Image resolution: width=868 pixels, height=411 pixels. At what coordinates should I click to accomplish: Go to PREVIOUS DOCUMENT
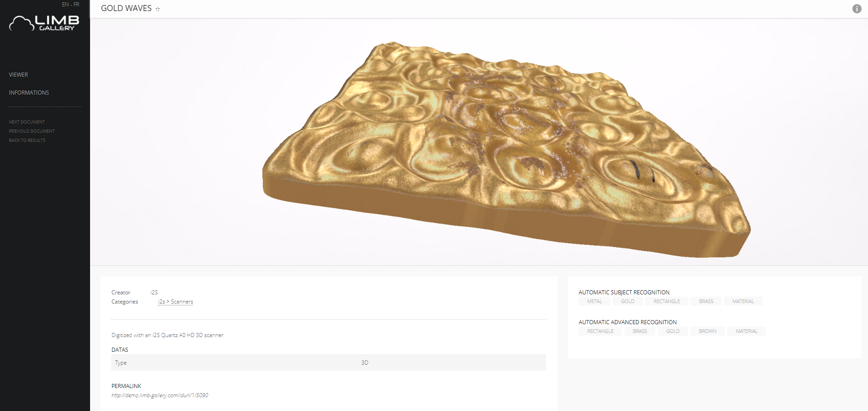pos(32,131)
